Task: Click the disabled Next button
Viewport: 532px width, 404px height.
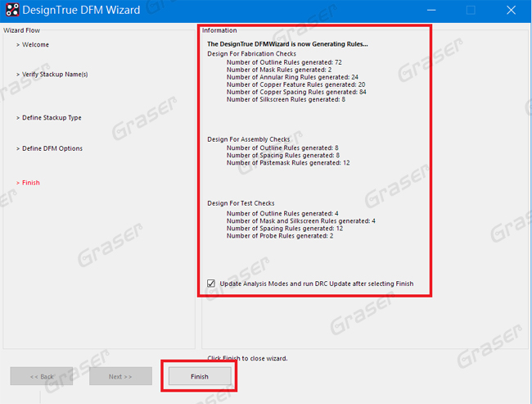Action: [x=120, y=376]
